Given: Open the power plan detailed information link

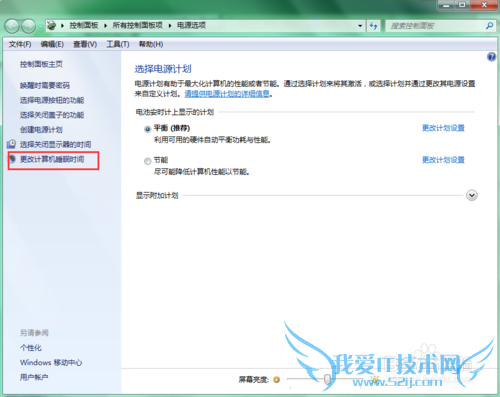Looking at the screenshot, I should click(227, 94).
